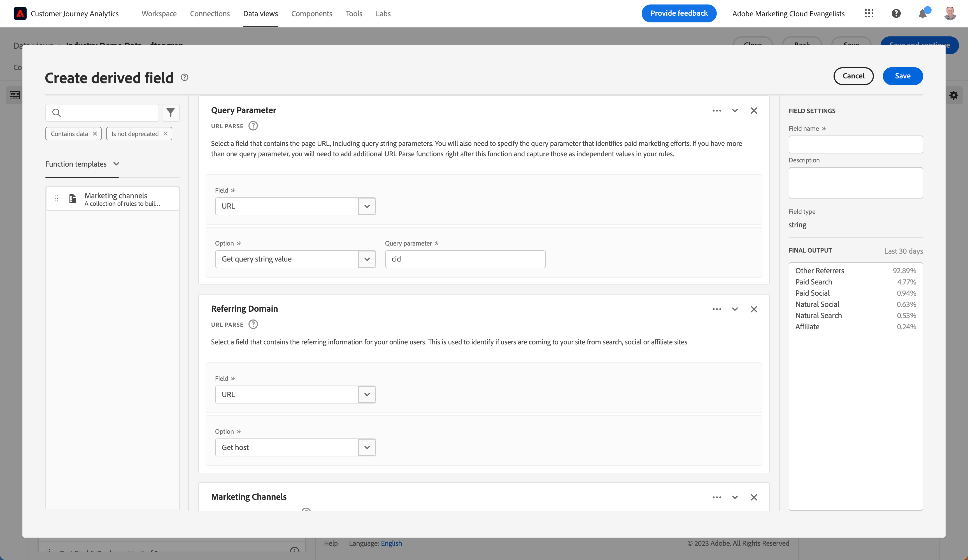Screen dimensions: 968x560
Task: Click the Provide feedback button
Action: (679, 13)
